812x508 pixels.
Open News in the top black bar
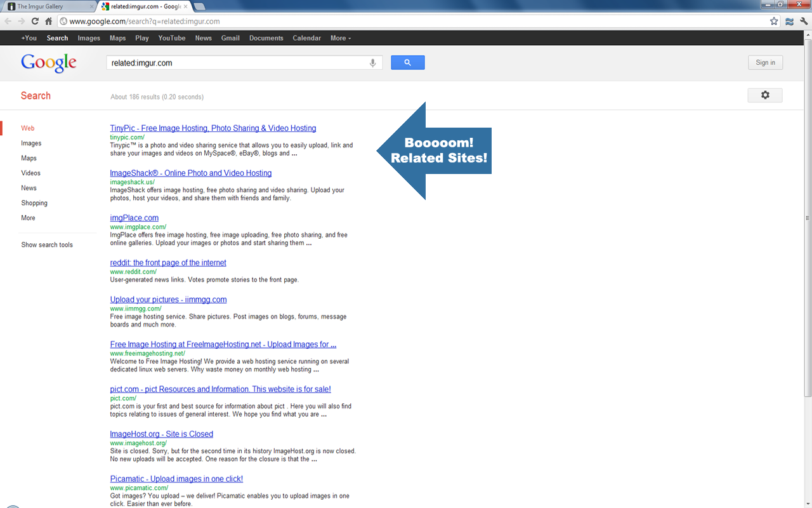click(204, 38)
